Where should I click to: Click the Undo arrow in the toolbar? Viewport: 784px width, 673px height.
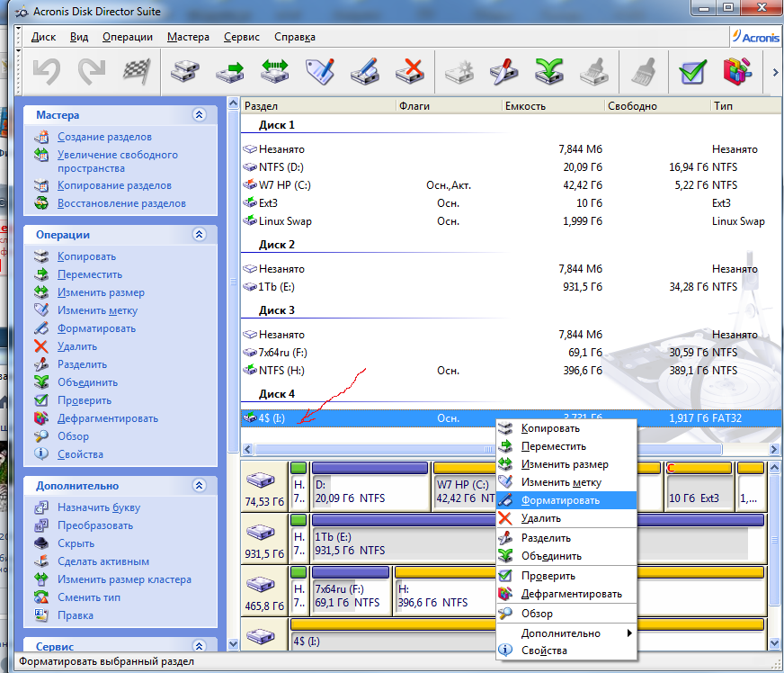point(47,72)
